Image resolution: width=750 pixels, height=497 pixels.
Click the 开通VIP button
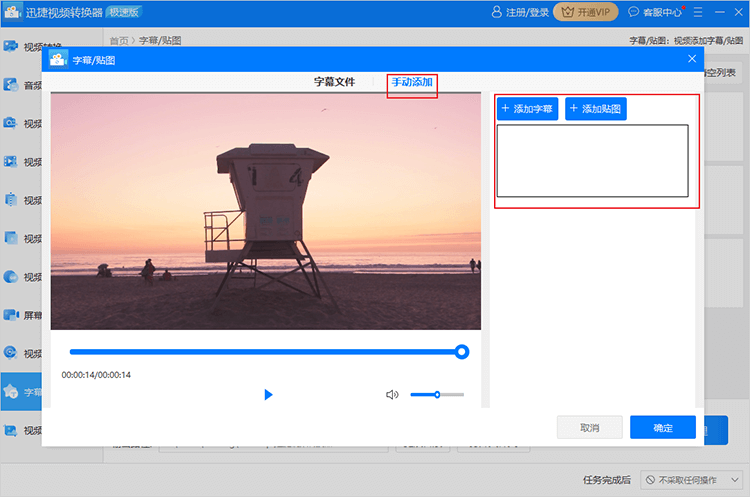point(585,12)
